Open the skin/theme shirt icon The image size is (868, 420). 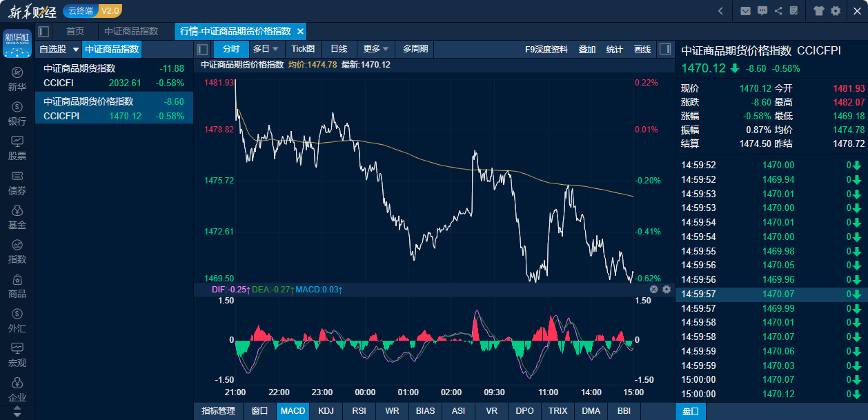coord(819,11)
